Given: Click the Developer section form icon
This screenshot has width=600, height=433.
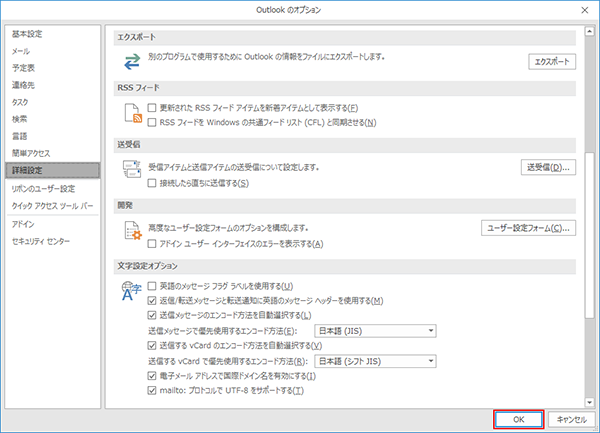Looking at the screenshot, I should pyautogui.click(x=130, y=230).
